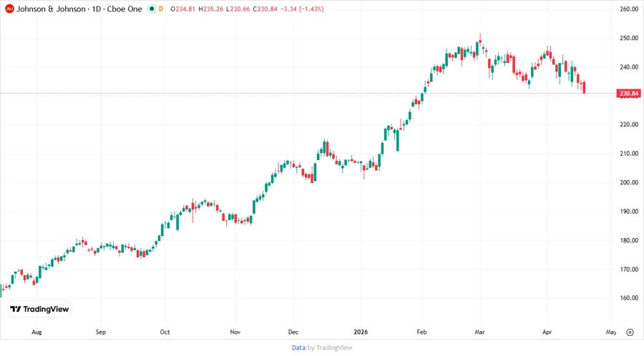Click the 2026 label on time axis

click(x=361, y=332)
